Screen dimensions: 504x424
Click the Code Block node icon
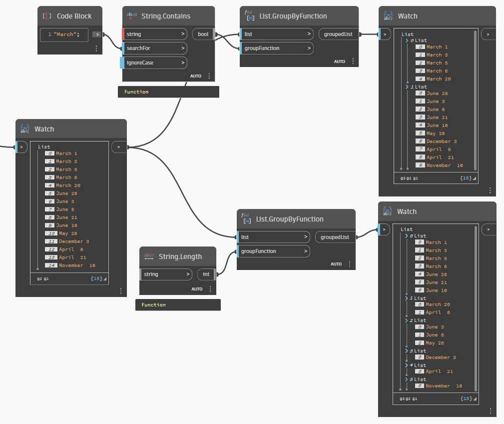point(47,16)
